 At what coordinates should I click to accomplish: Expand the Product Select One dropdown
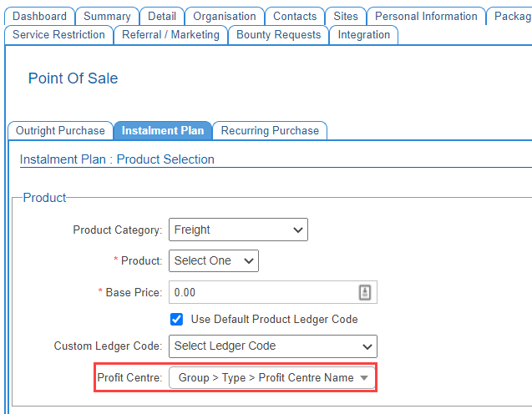pos(213,260)
